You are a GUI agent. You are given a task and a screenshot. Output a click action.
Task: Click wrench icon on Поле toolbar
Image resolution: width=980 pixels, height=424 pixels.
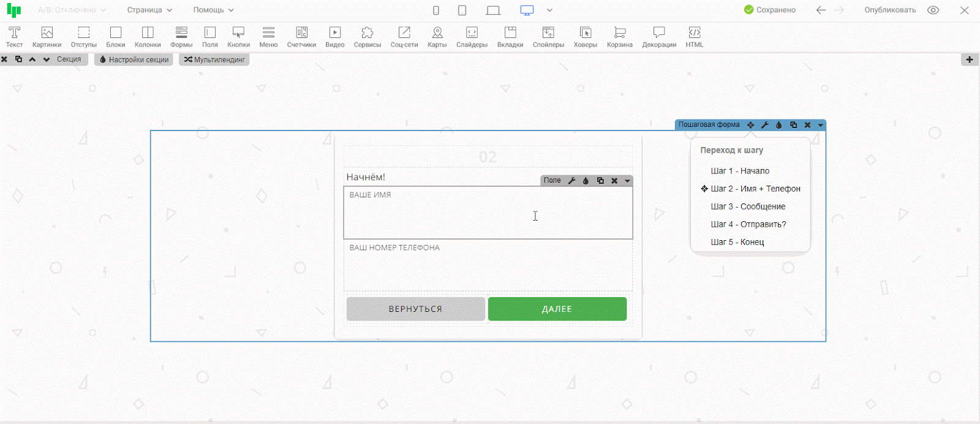[x=571, y=181]
